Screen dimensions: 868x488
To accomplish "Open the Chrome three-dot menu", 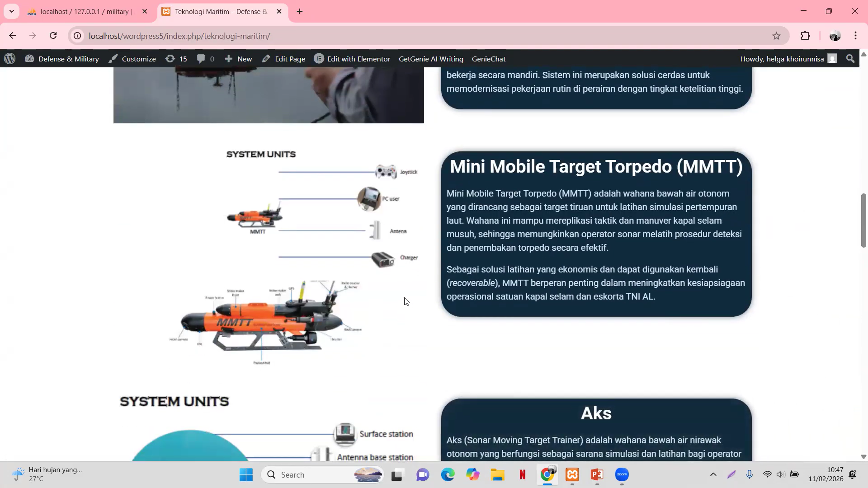I will click(x=855, y=36).
